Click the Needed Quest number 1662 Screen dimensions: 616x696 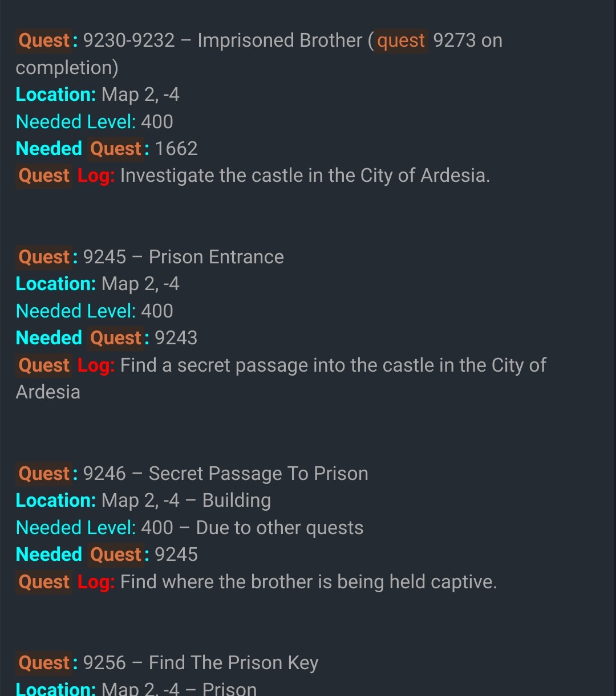(x=176, y=149)
